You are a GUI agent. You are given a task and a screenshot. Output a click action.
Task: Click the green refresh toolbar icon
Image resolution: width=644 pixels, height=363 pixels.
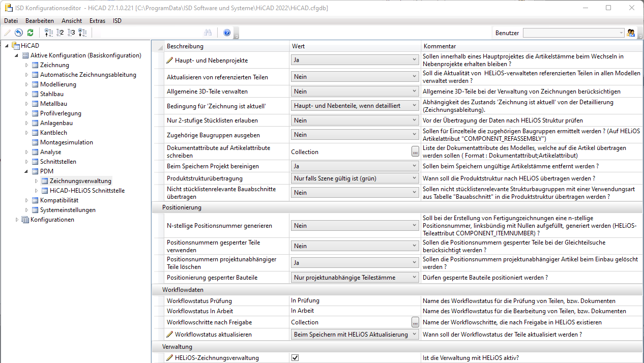click(x=31, y=33)
